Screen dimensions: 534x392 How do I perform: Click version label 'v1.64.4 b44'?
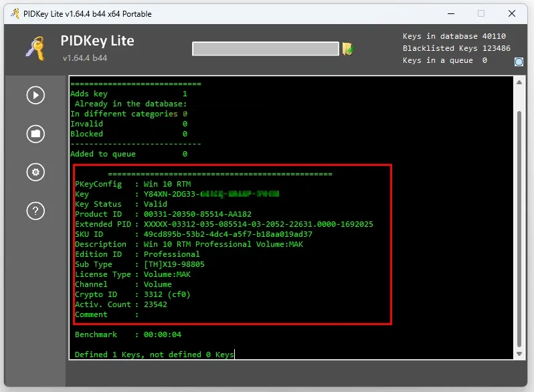click(85, 58)
